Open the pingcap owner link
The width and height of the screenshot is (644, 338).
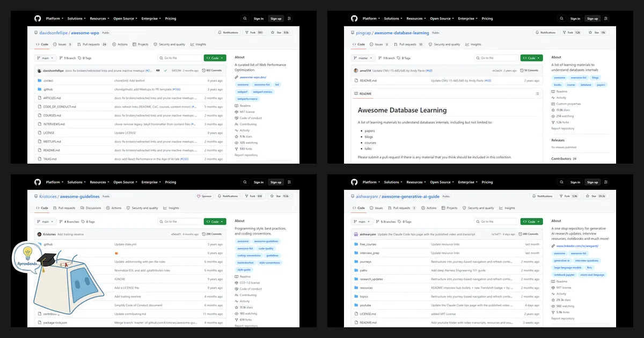363,33
